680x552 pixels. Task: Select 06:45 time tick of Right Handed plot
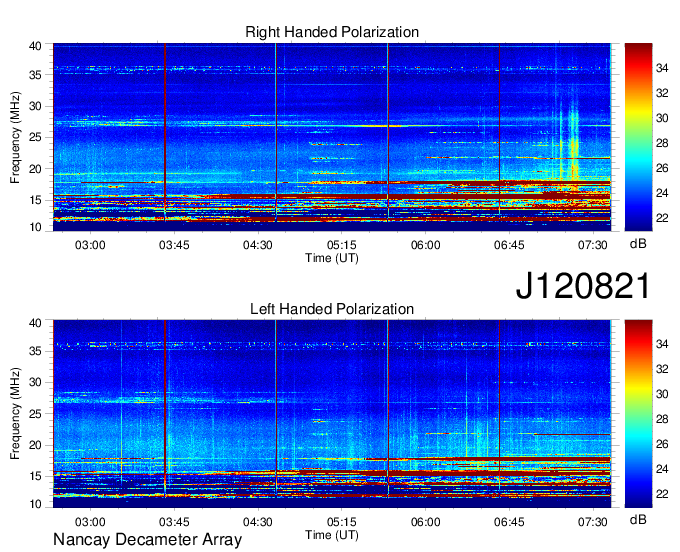pyautogui.click(x=509, y=245)
